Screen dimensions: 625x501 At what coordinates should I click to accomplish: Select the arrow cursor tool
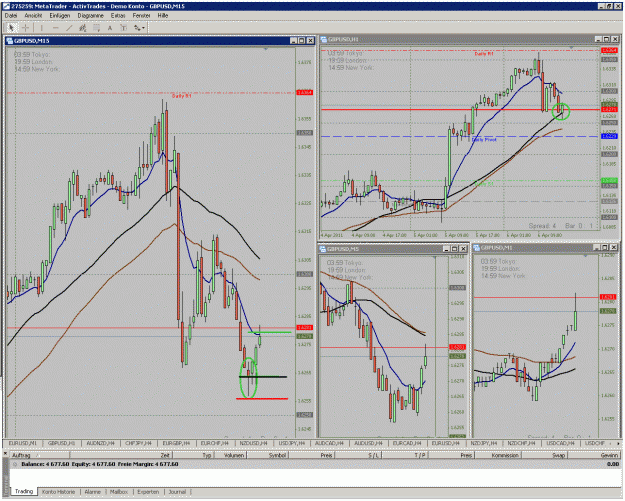pyautogui.click(x=11, y=28)
